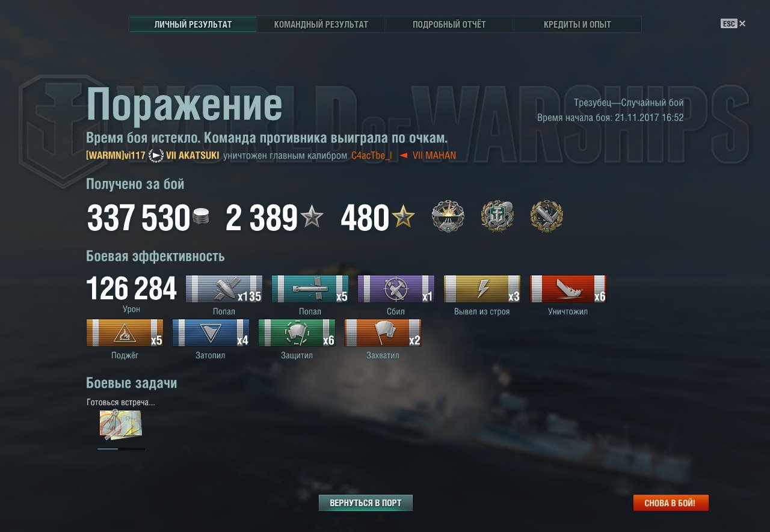Click the combat mission map thumbnail
Screen dimensions: 770x532
pyautogui.click(x=121, y=424)
